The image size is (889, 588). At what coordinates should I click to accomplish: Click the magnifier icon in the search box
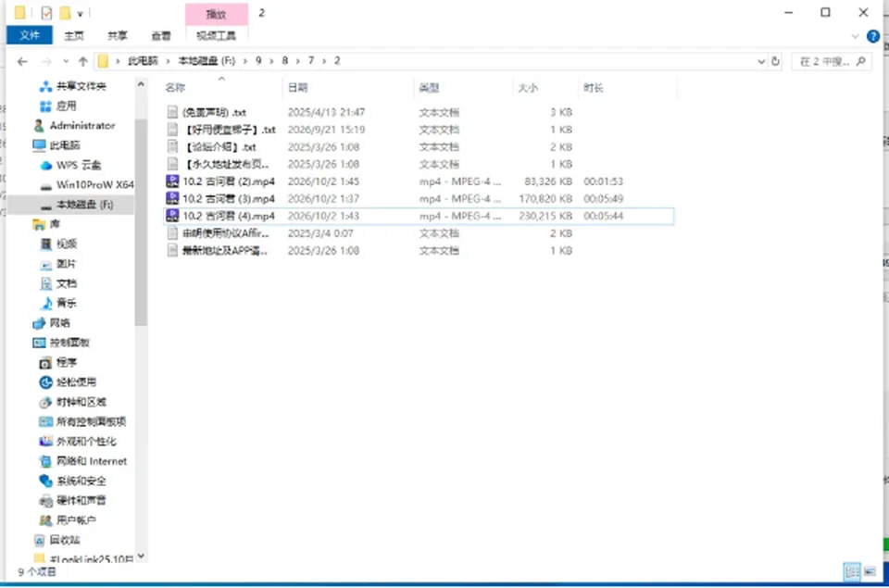tap(861, 61)
